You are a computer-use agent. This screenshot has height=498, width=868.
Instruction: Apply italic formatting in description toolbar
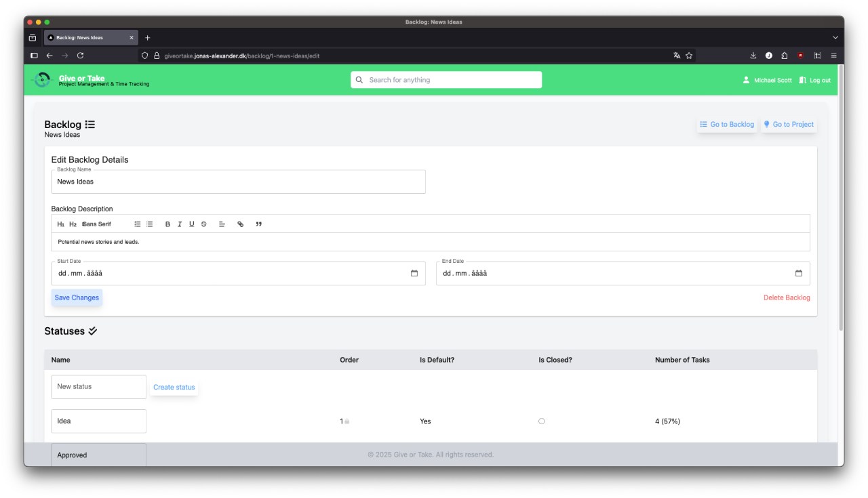tap(180, 224)
